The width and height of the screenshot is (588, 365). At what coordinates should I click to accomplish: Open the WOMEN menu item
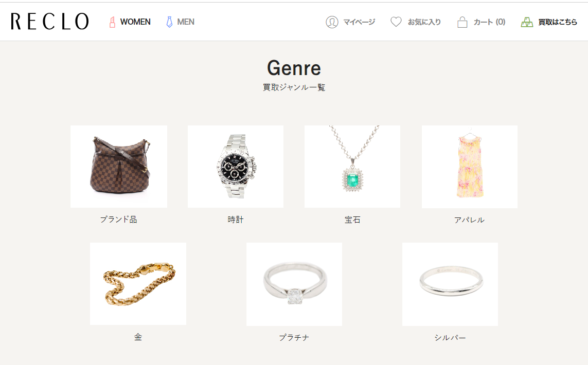coord(135,22)
